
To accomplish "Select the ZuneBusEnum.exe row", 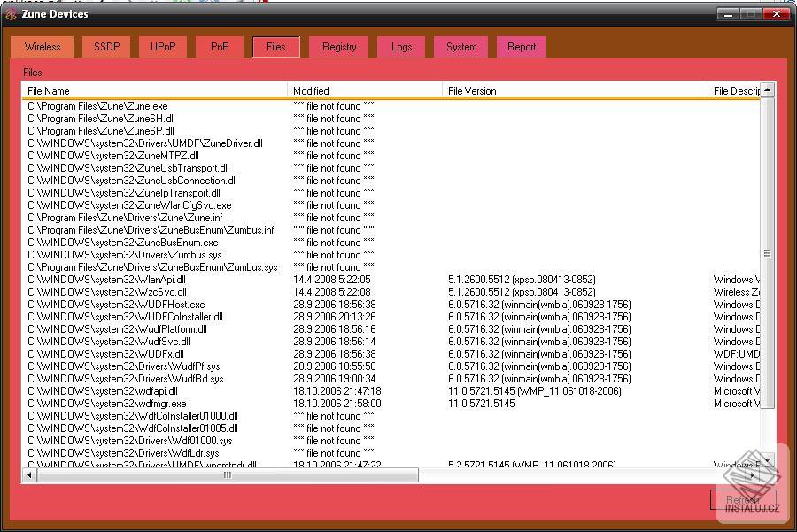I will tap(391, 243).
